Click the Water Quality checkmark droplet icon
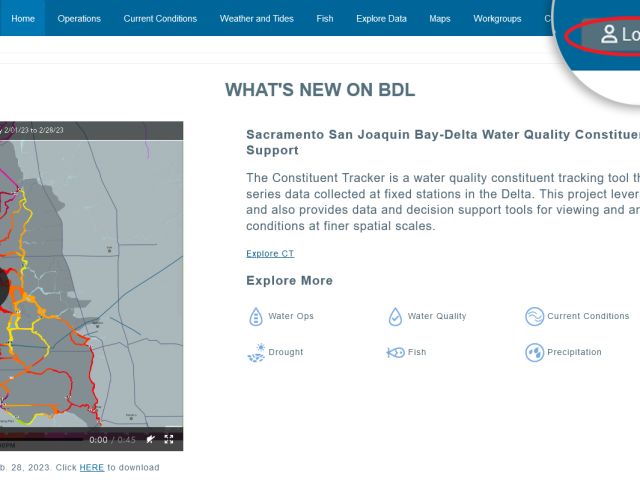This screenshot has width=640, height=480. tap(395, 316)
